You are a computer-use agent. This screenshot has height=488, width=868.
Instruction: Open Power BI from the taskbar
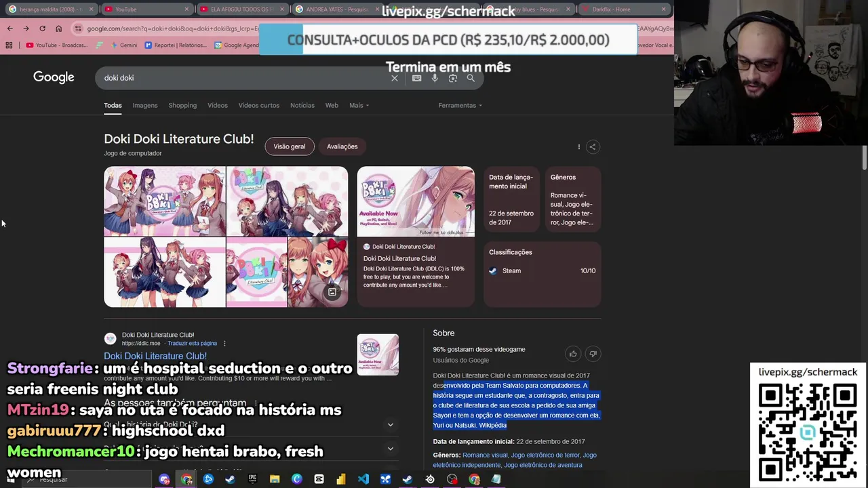[x=340, y=479]
